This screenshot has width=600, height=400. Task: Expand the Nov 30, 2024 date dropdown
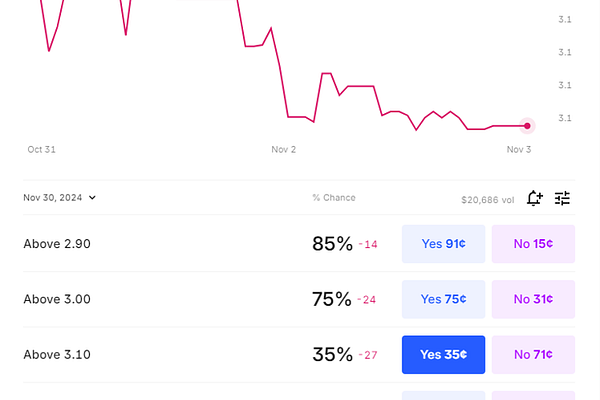click(x=59, y=198)
